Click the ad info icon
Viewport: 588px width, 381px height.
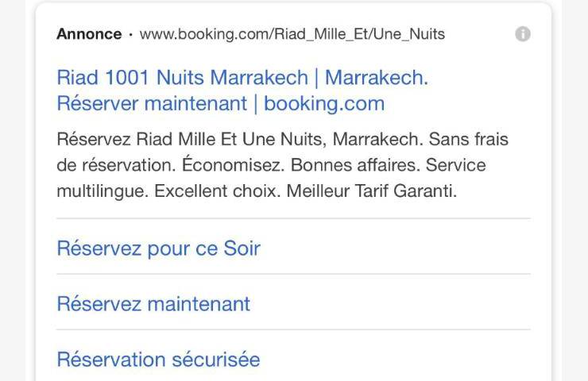[522, 34]
